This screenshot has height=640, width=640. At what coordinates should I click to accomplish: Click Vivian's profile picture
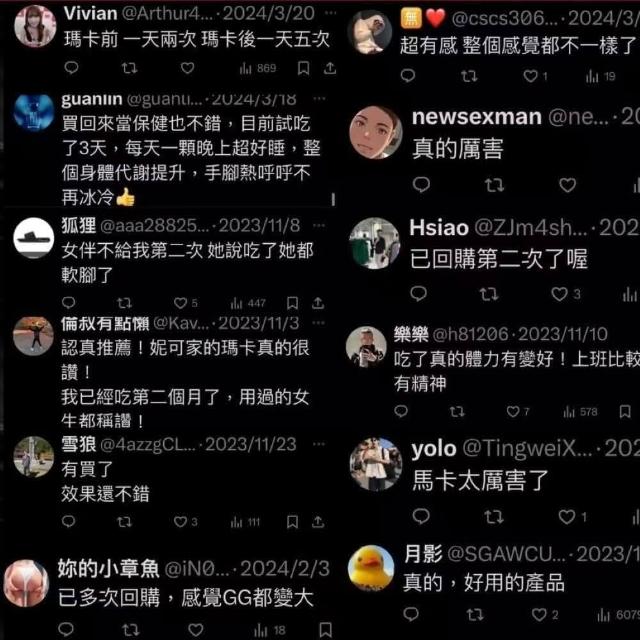coord(35,26)
